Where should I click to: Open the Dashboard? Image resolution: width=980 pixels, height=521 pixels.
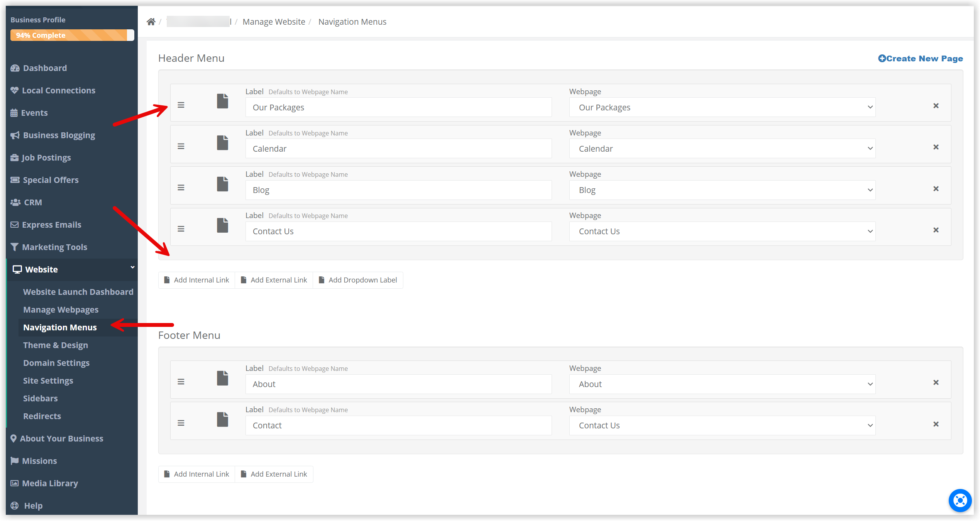point(44,68)
